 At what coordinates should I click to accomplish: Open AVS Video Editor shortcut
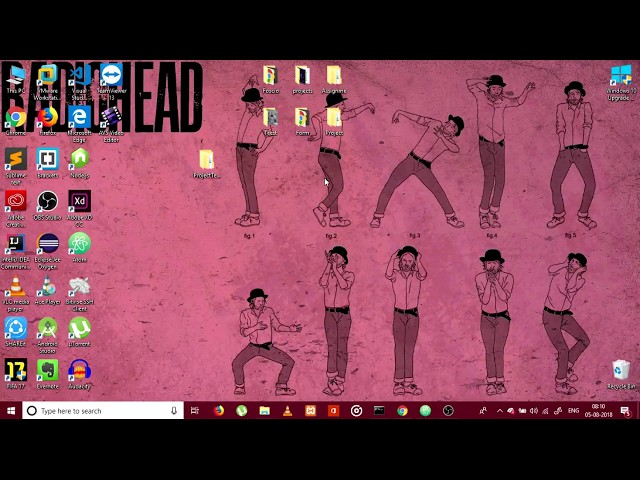pyautogui.click(x=111, y=124)
